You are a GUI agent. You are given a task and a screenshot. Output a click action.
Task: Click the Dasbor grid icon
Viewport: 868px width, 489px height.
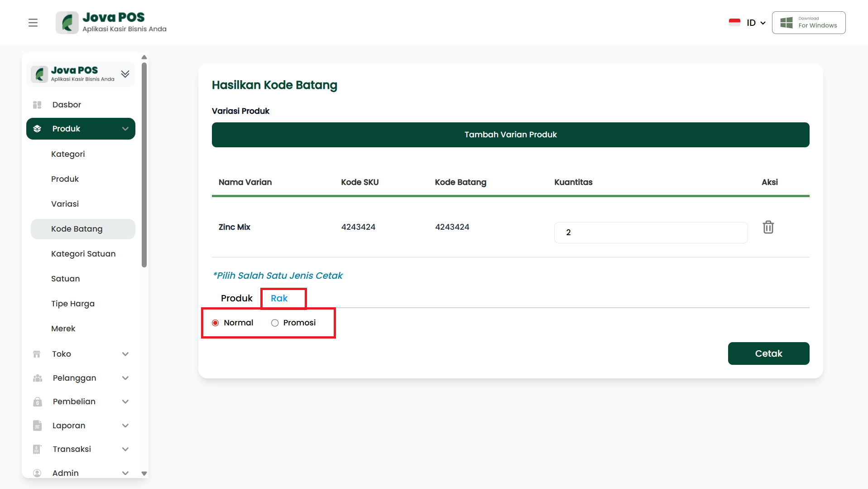click(37, 105)
